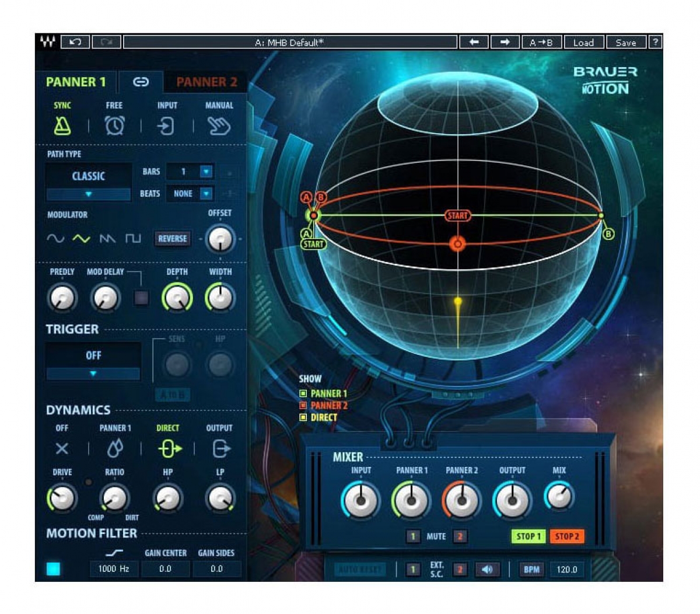Image resolution: width=700 pixels, height=614 pixels.
Task: Select the yellow-green B point marker
Action: tap(608, 234)
